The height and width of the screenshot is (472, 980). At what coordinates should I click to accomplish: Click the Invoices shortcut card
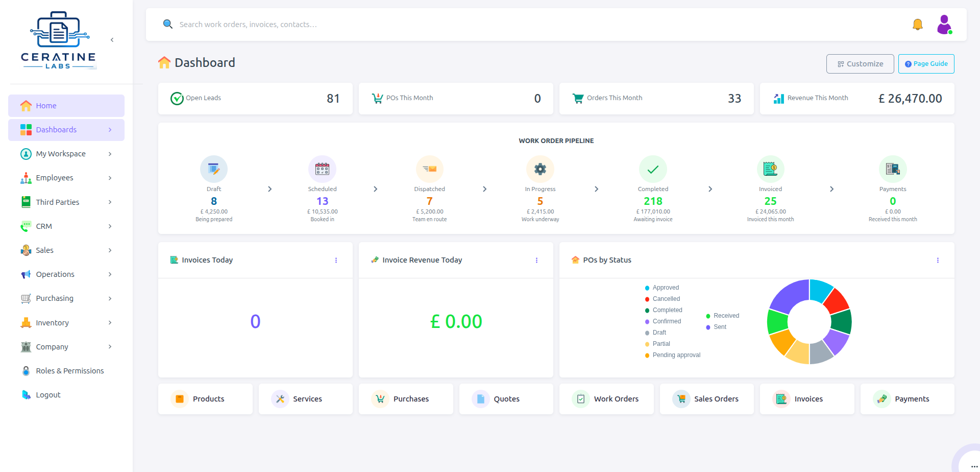807,399
